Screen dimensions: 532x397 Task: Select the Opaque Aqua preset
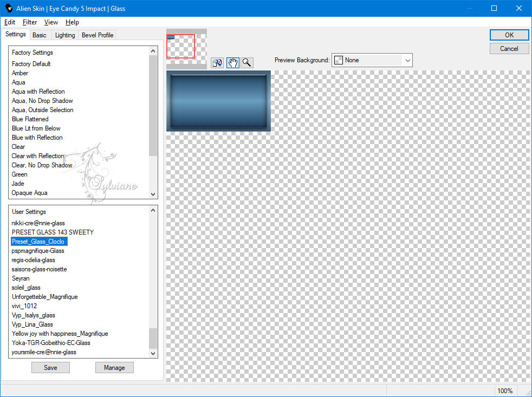point(29,193)
